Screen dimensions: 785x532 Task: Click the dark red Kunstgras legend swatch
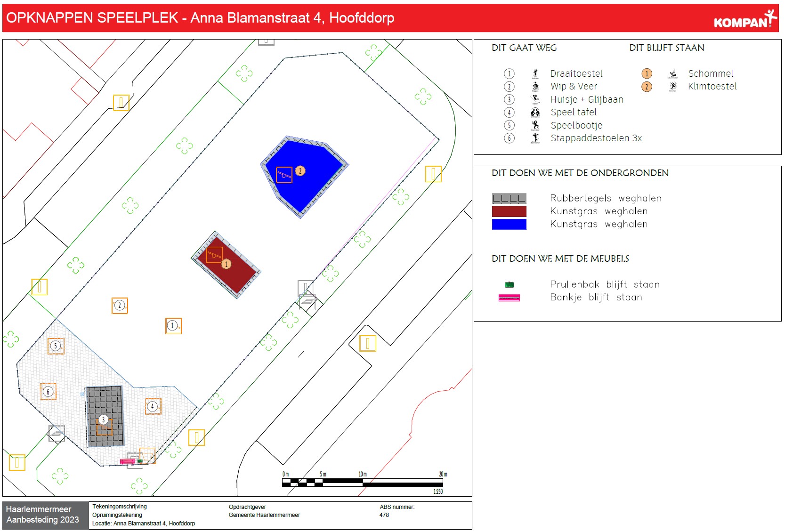[509, 211]
